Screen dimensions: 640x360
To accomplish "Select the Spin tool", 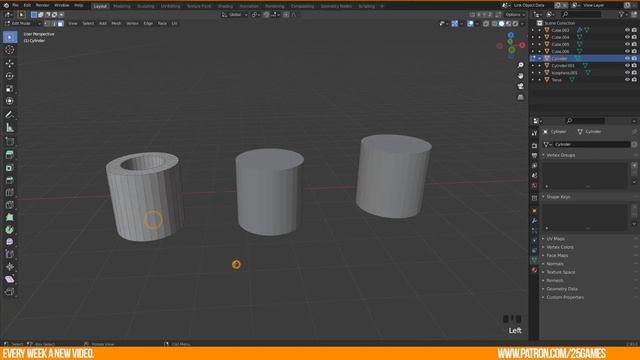I will tap(10, 230).
